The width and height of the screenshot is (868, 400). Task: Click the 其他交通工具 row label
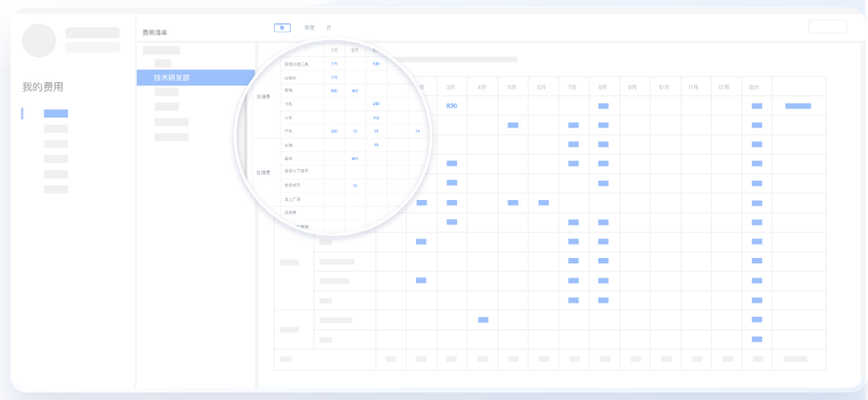pos(297,64)
